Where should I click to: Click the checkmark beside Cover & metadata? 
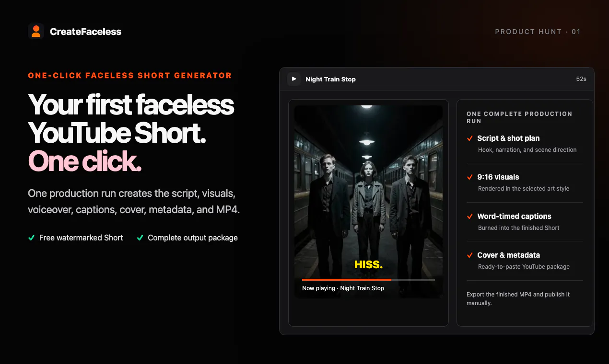tap(470, 255)
